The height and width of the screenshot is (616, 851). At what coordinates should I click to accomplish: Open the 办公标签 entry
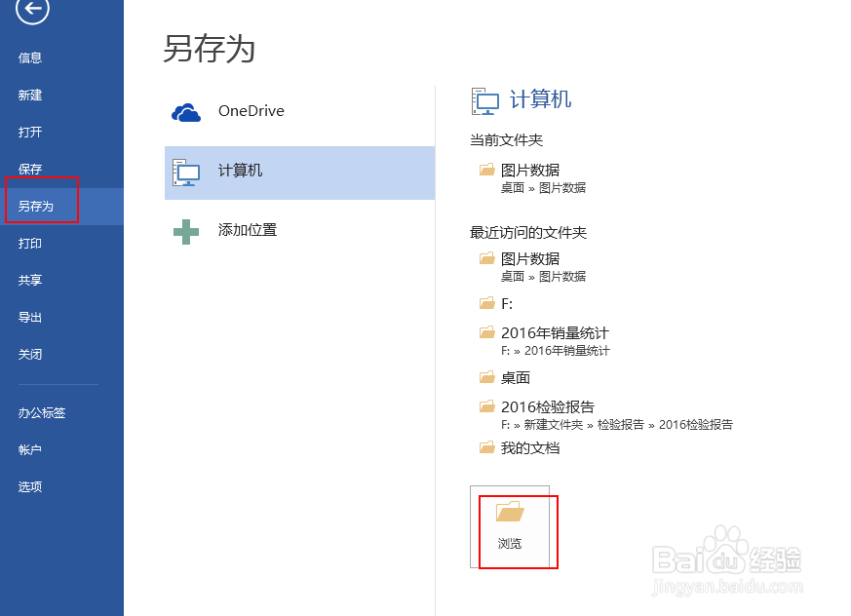coord(42,412)
